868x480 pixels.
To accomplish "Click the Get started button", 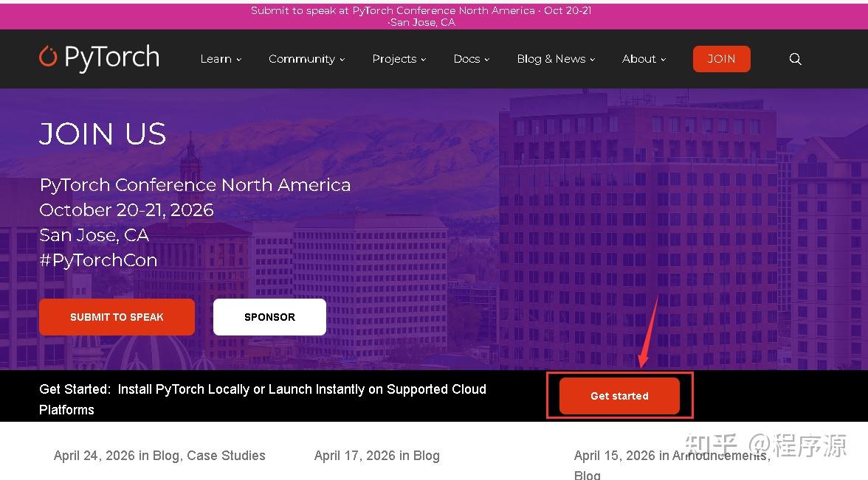I will click(619, 396).
